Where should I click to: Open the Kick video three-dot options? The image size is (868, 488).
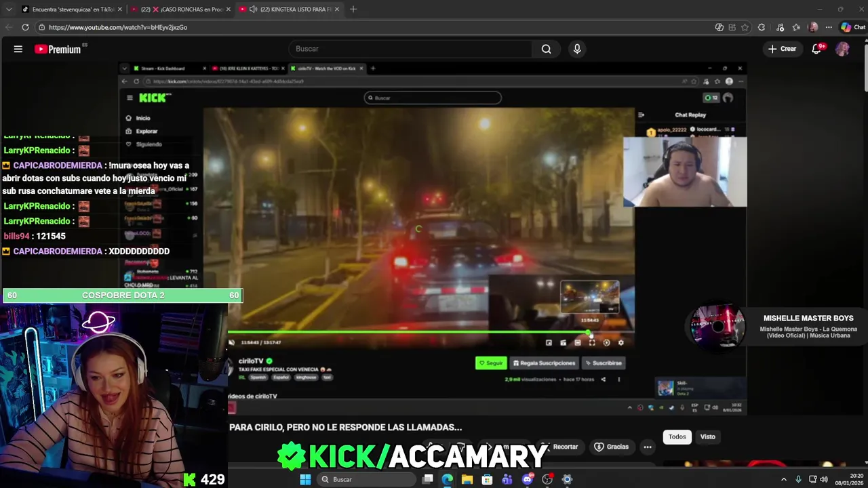pyautogui.click(x=618, y=380)
